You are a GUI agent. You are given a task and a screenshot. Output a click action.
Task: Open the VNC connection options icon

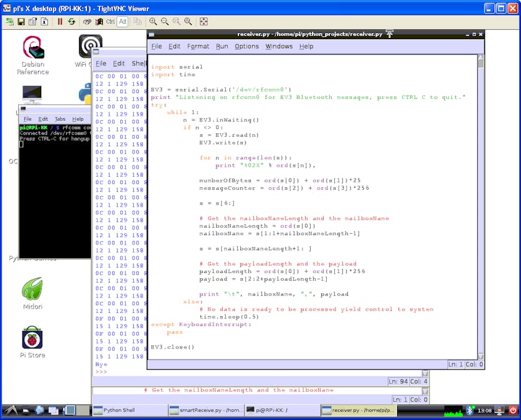tap(33, 21)
